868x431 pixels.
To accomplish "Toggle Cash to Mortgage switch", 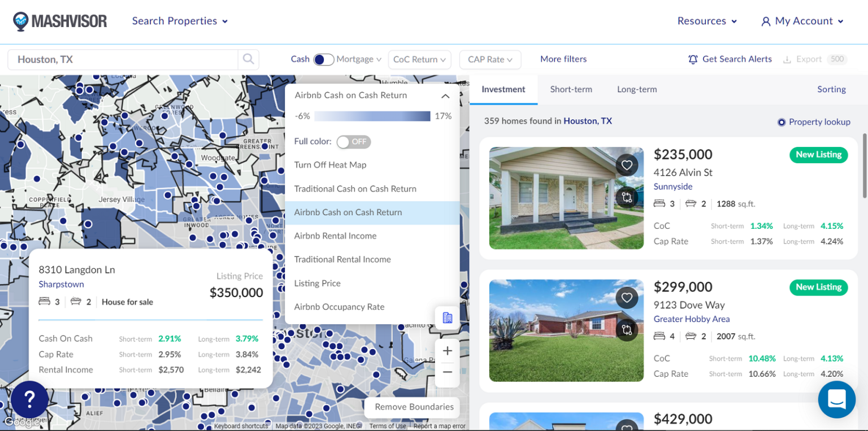I will click(x=323, y=59).
